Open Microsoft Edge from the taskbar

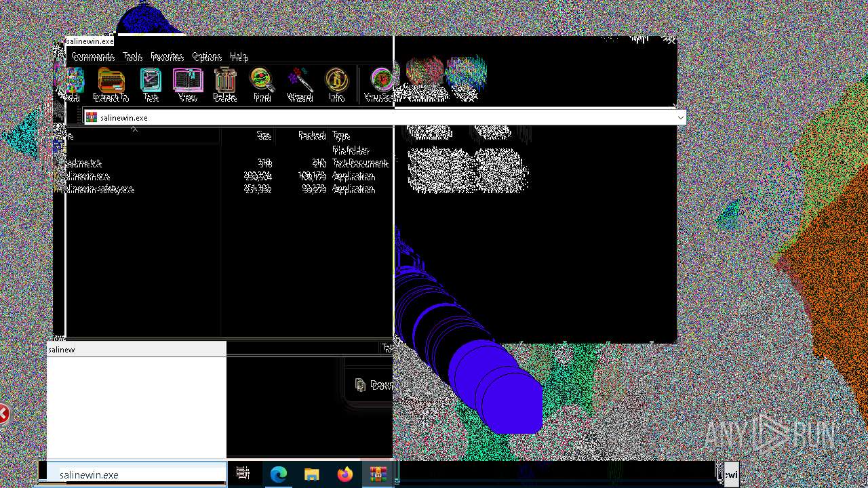click(278, 474)
